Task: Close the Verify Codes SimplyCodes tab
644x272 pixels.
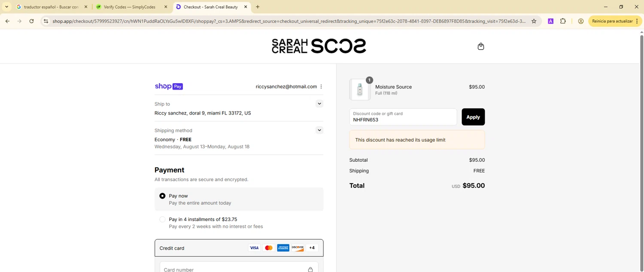Action: click(166, 7)
